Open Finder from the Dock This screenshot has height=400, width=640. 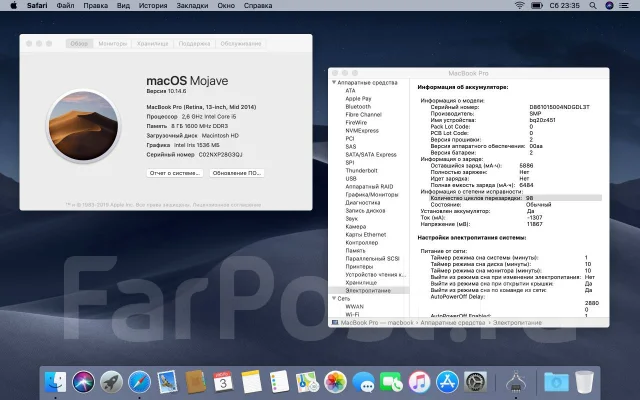55,382
